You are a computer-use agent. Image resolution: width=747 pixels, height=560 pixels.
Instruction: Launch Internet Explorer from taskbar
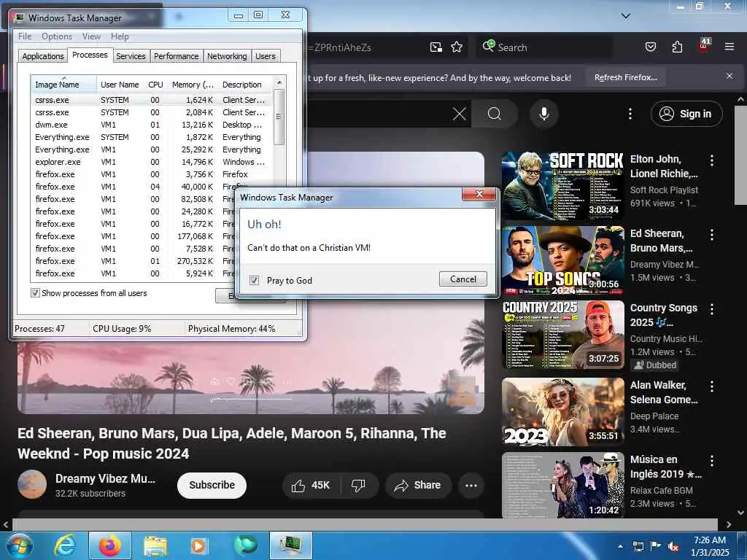pos(65,545)
